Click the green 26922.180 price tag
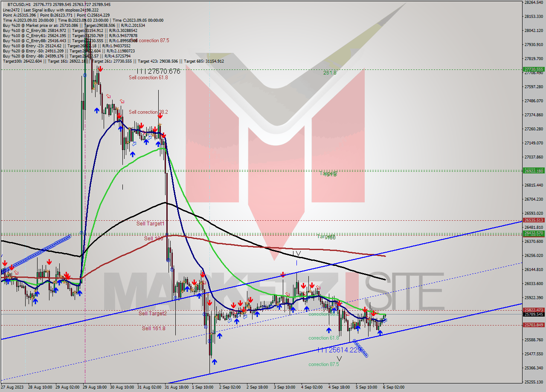The width and height of the screenshot is (546, 392). [x=534, y=170]
